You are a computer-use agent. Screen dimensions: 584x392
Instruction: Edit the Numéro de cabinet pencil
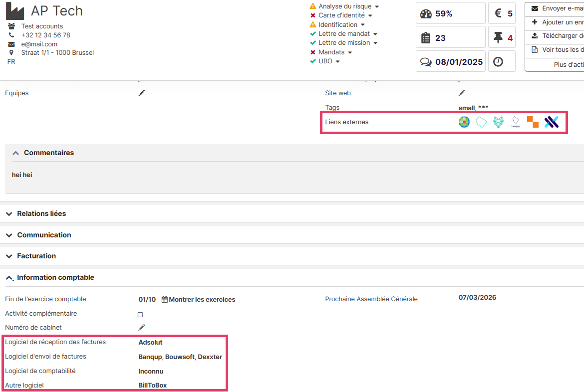142,328
